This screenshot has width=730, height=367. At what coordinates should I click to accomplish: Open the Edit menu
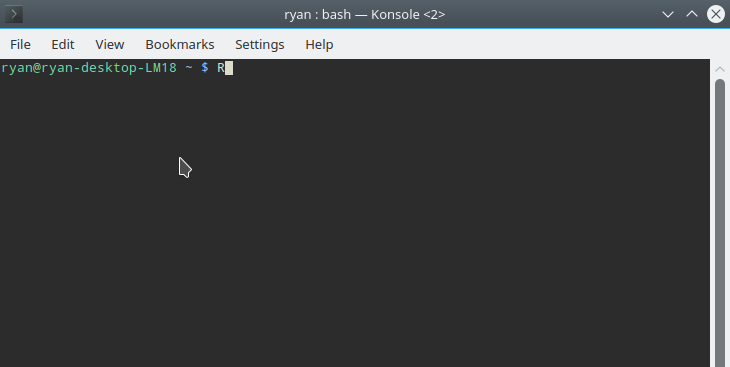pos(63,44)
